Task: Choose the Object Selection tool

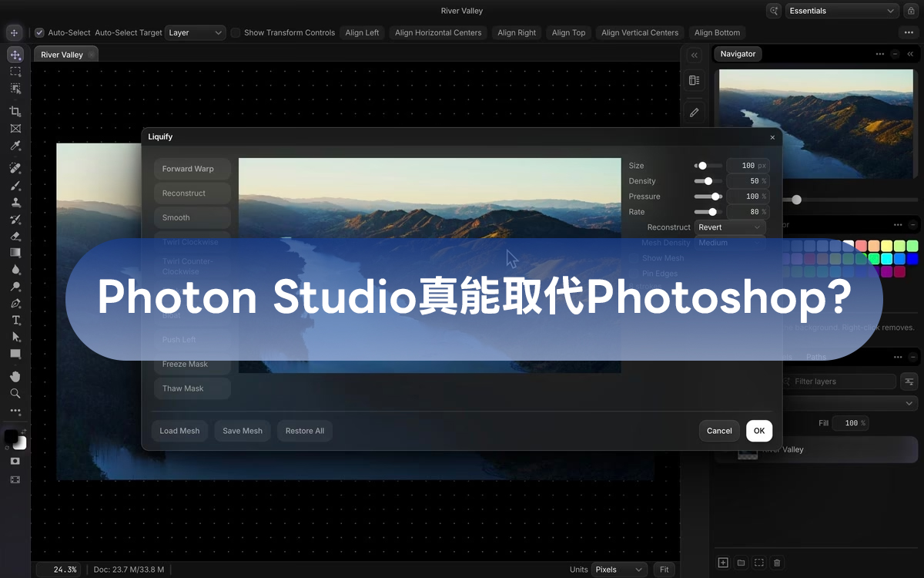Action: [15, 89]
